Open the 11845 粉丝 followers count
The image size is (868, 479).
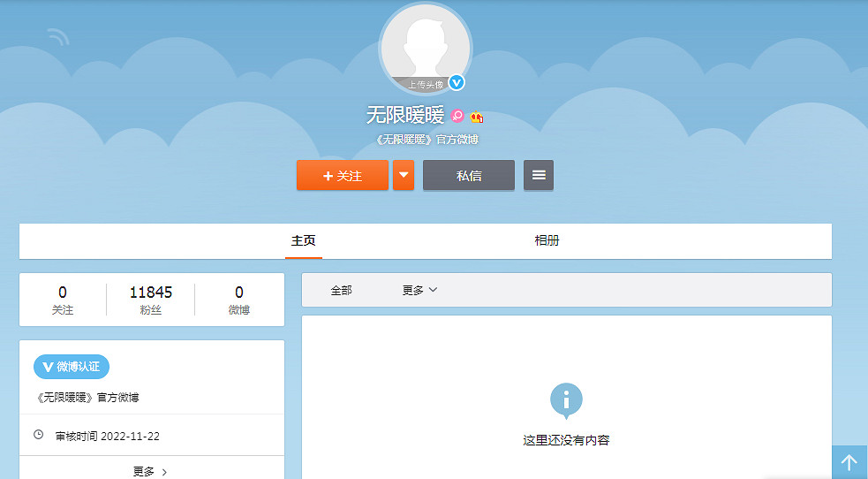151,300
